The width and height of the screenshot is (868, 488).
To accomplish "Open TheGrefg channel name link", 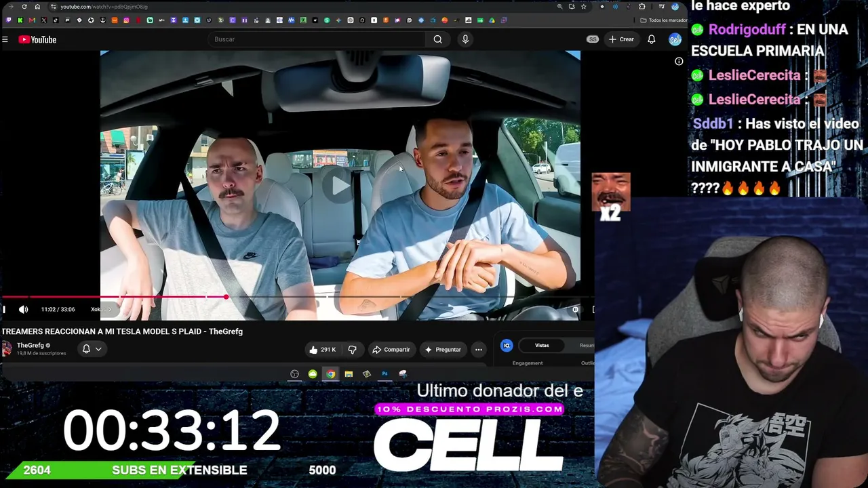I will tap(30, 346).
